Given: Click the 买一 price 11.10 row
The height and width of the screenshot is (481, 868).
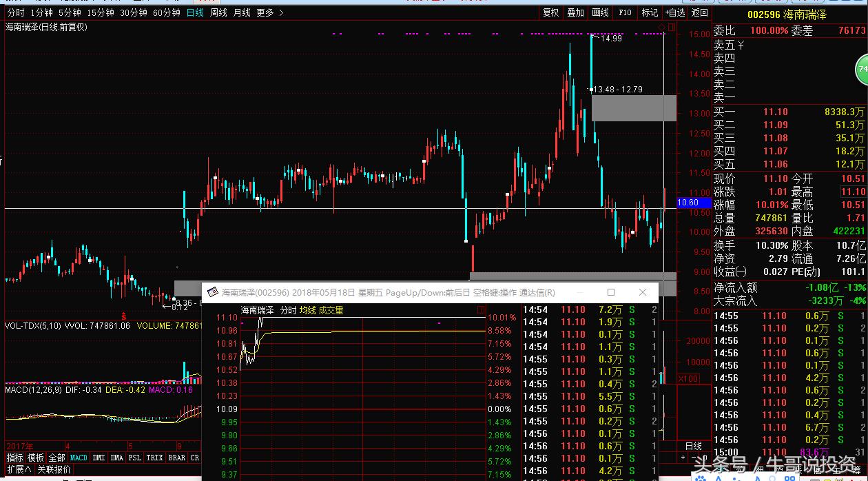Looking at the screenshot, I should (789, 112).
